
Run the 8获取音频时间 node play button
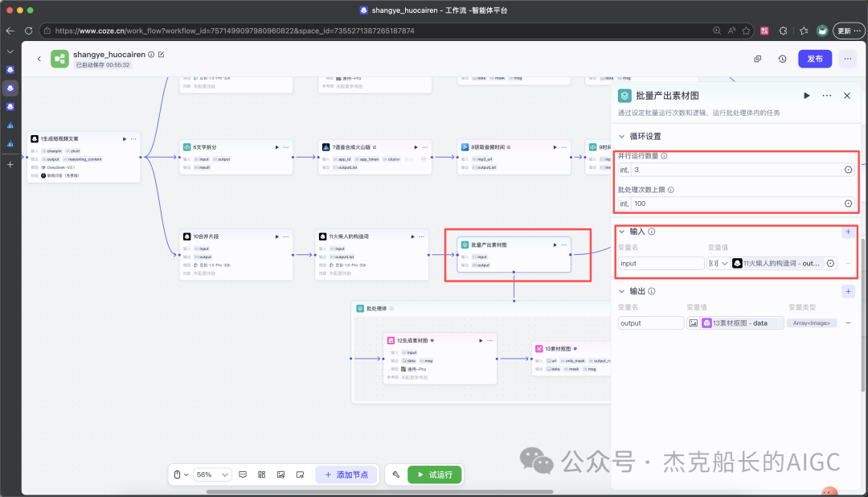click(555, 147)
